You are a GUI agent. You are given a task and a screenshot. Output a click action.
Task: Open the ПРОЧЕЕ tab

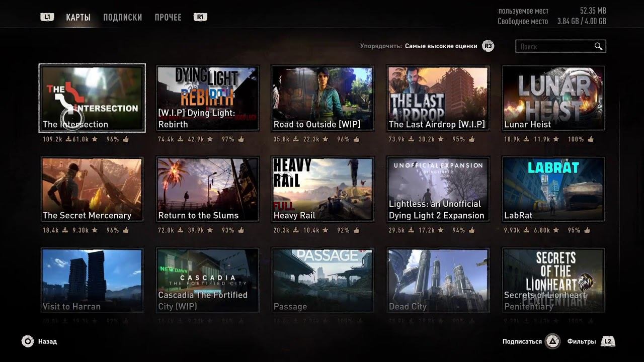tap(168, 17)
